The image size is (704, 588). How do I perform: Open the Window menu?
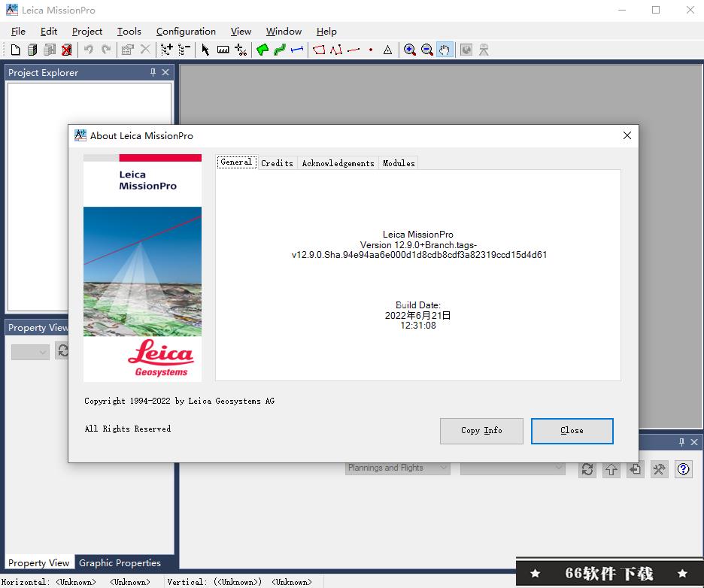(x=284, y=32)
